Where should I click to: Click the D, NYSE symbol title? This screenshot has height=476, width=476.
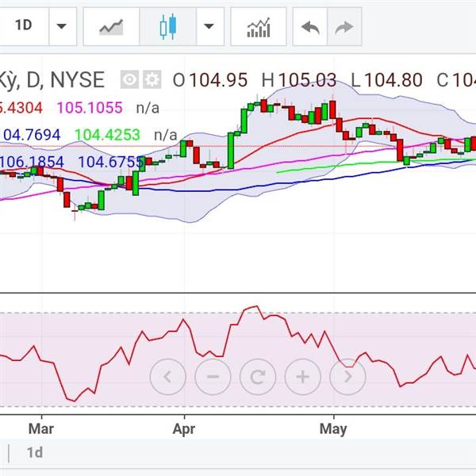click(x=66, y=80)
